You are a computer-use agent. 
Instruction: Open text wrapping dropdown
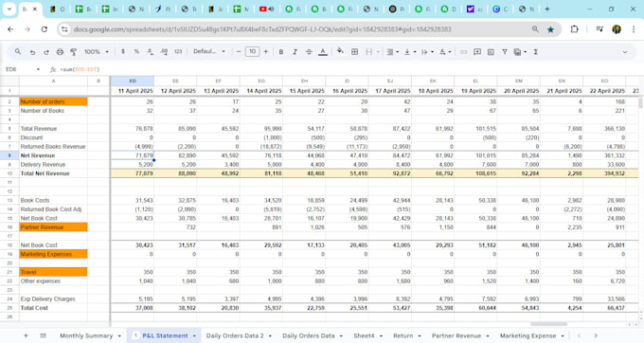tap(427, 52)
